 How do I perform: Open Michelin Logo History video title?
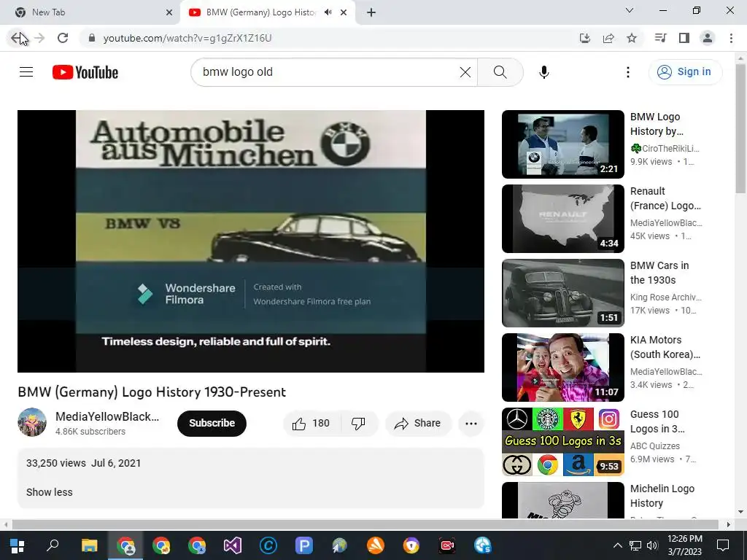click(x=662, y=496)
